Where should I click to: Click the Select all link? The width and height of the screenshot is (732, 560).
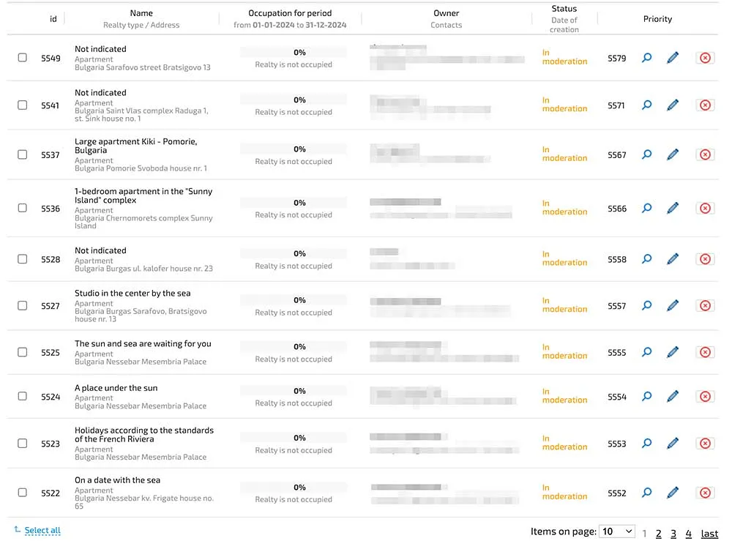tap(42, 530)
